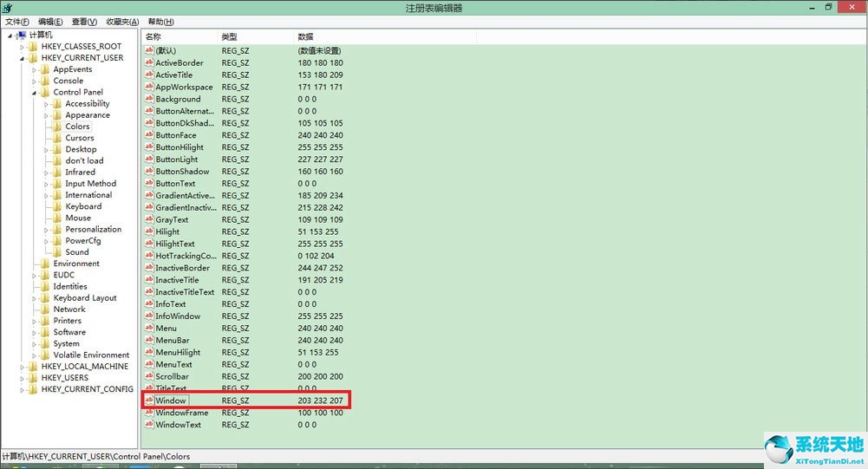
Task: Select the InactiveBorder value name
Action: (x=183, y=268)
